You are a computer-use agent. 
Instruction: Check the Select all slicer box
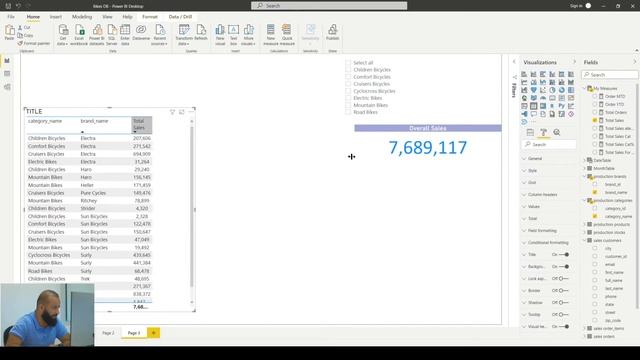(348, 63)
